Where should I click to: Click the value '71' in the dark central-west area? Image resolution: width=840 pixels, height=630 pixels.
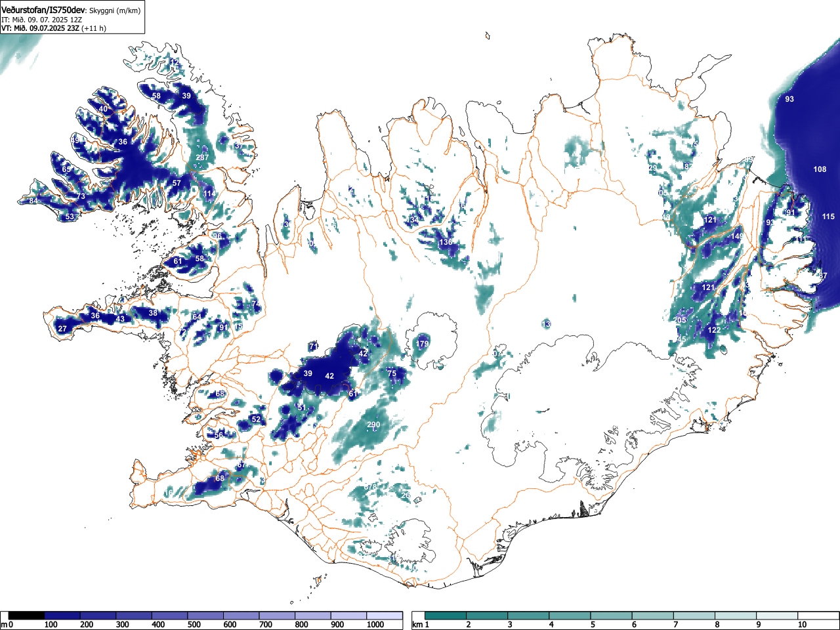[x=314, y=346]
